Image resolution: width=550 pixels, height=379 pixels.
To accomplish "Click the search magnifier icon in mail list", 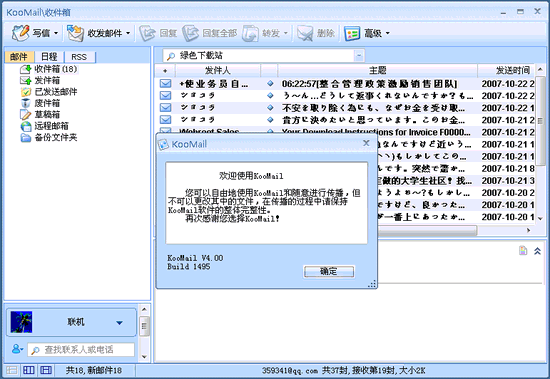I will pyautogui.click(x=171, y=56).
